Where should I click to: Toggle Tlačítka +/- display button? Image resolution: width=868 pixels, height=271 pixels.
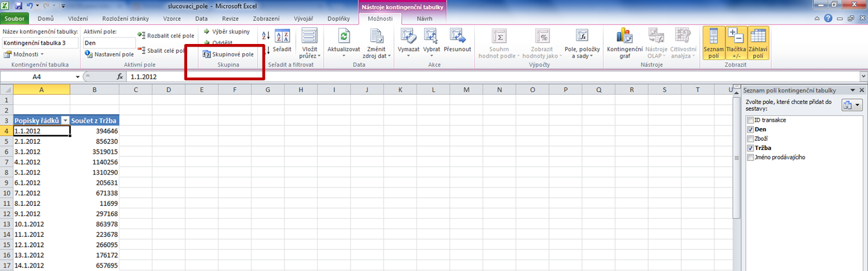pyautogui.click(x=736, y=43)
